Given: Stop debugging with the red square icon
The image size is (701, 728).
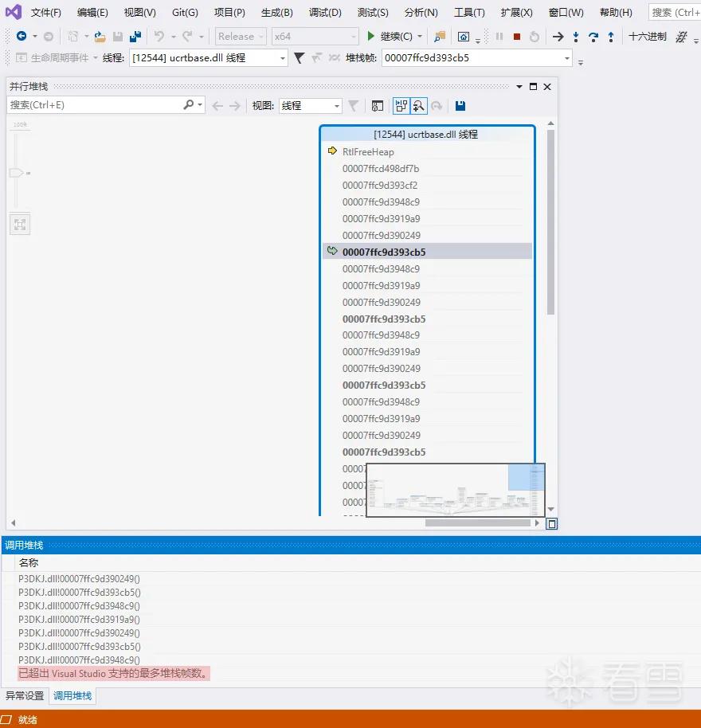Looking at the screenshot, I should [x=517, y=36].
